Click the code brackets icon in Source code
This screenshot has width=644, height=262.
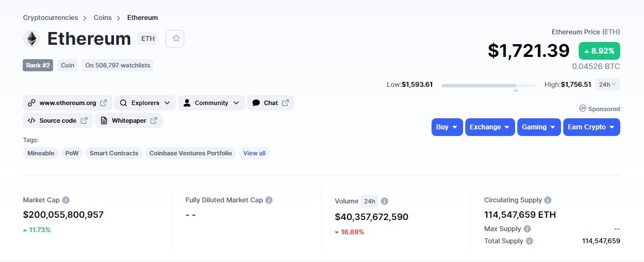click(x=31, y=120)
